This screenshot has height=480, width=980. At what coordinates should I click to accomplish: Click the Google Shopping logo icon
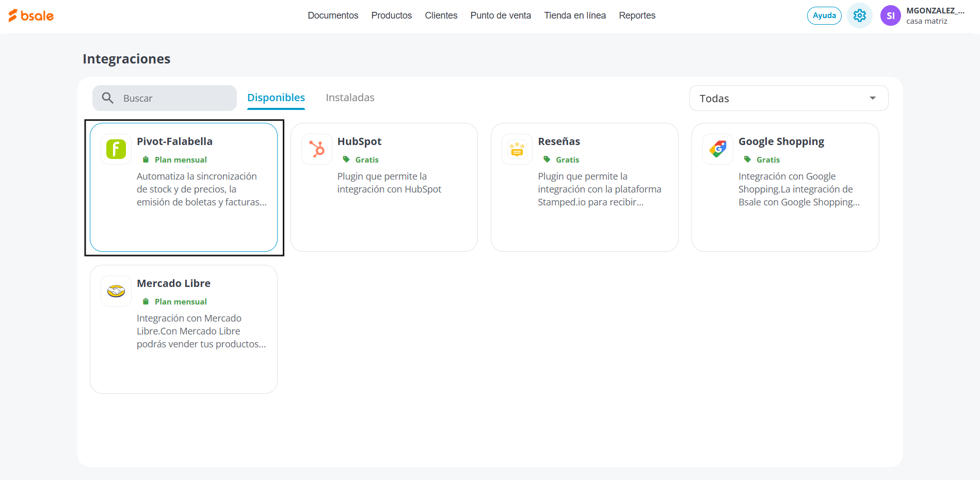pos(718,149)
